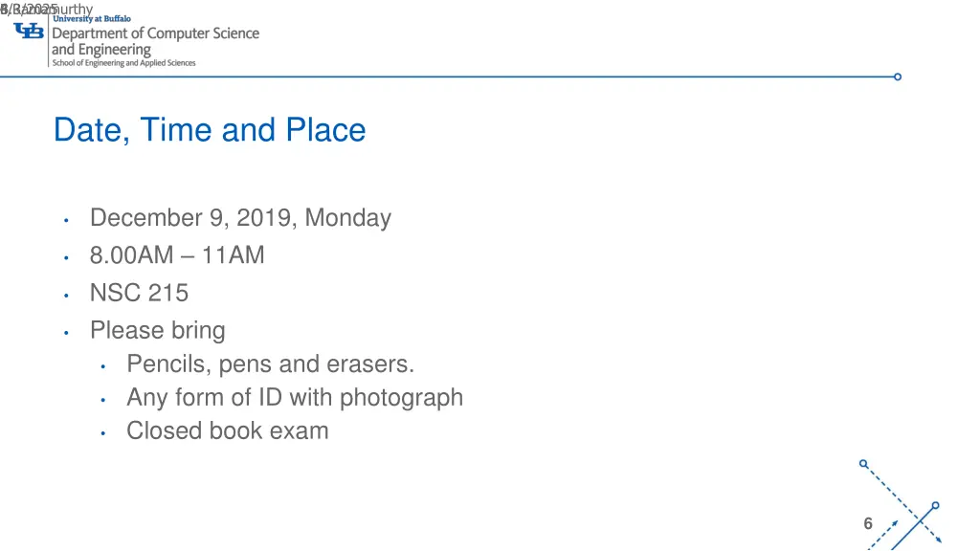Image resolution: width=980 pixels, height=551 pixels.
Task: Select the Please bring bullet text
Action: (158, 330)
